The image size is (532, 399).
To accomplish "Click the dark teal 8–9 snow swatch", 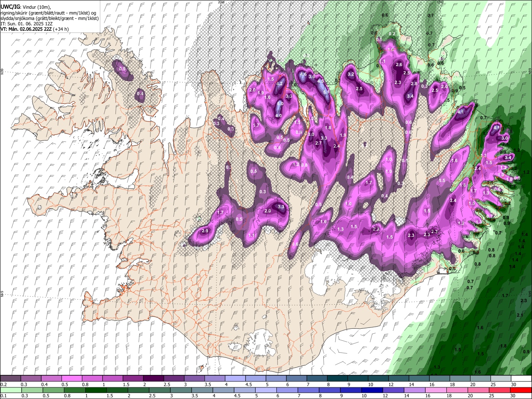I will tap(337, 379).
